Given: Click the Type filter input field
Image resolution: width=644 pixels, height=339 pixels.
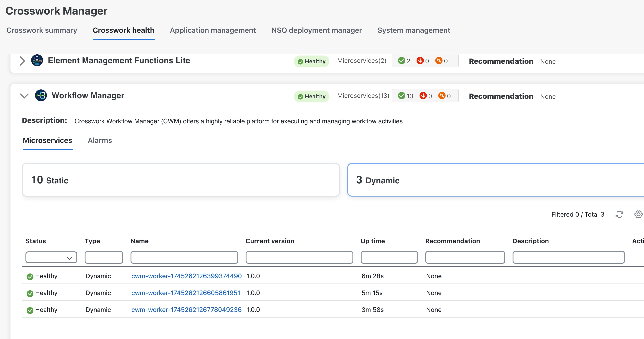Looking at the screenshot, I should point(104,258).
